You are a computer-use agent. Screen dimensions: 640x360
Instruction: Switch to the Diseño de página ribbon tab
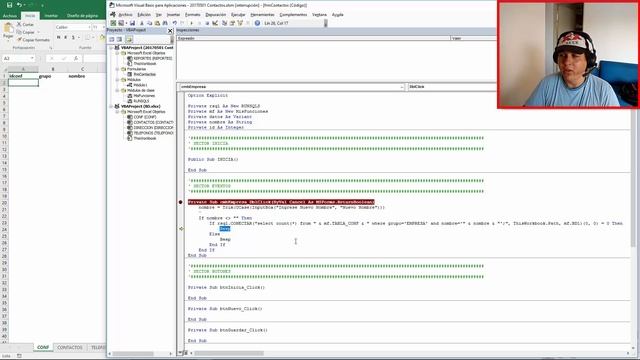tap(82, 16)
